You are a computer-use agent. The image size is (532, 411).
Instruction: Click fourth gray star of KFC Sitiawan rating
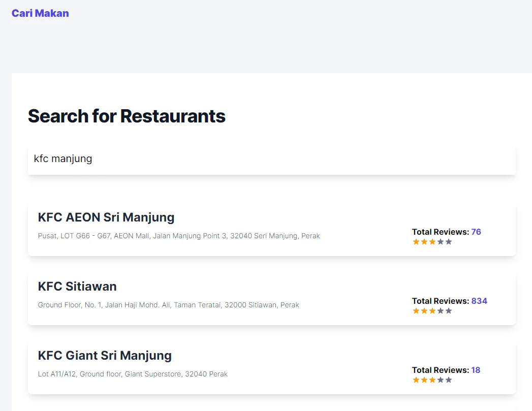(x=441, y=311)
